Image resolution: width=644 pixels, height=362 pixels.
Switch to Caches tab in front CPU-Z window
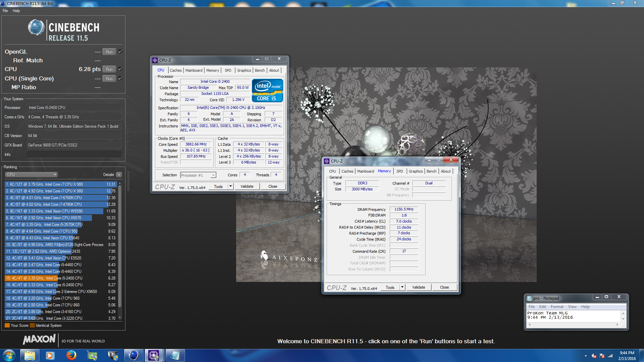(x=347, y=171)
